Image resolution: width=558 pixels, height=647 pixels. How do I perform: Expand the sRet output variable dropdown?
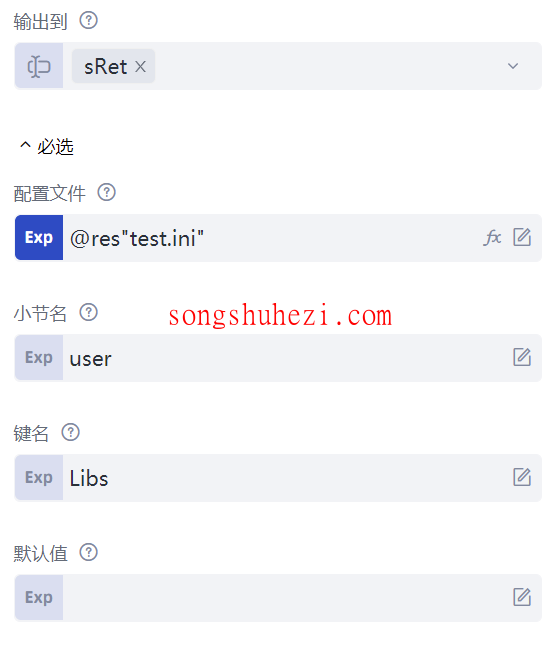pyautogui.click(x=513, y=66)
